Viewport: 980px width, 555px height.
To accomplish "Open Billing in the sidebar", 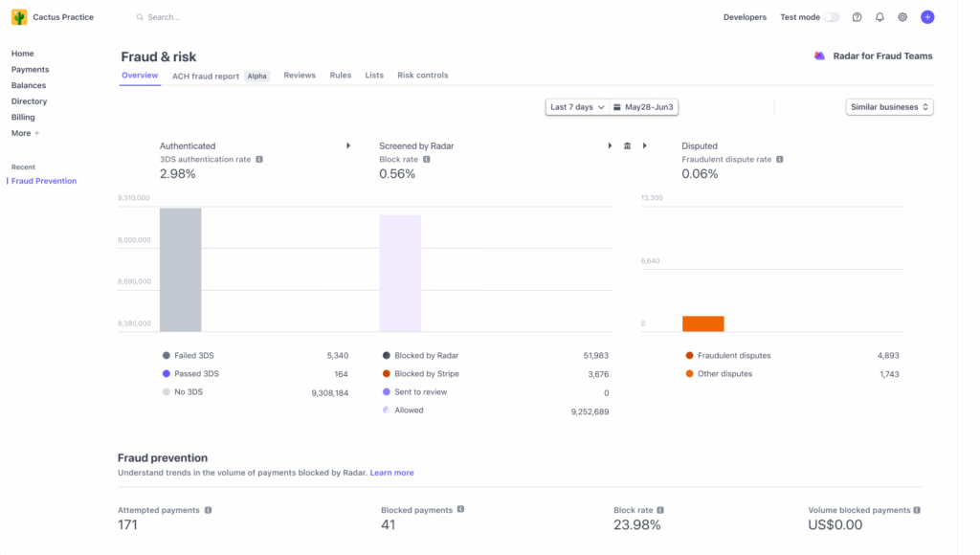I will pos(23,118).
